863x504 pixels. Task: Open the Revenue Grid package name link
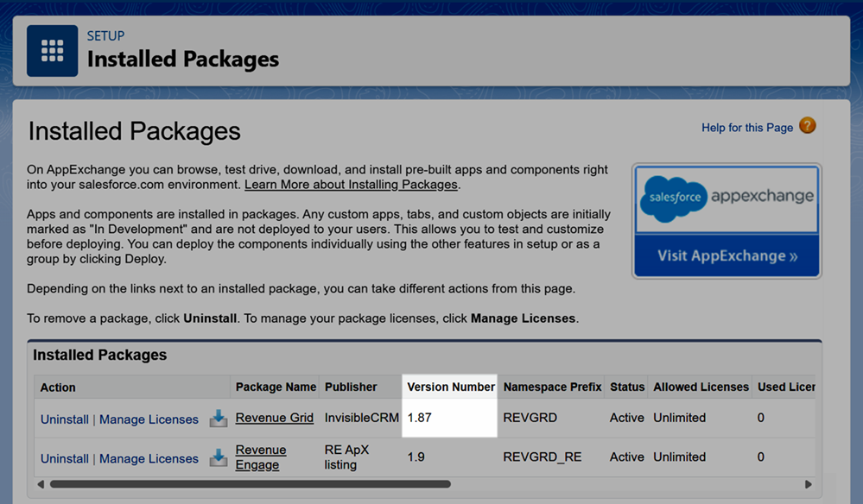(275, 418)
